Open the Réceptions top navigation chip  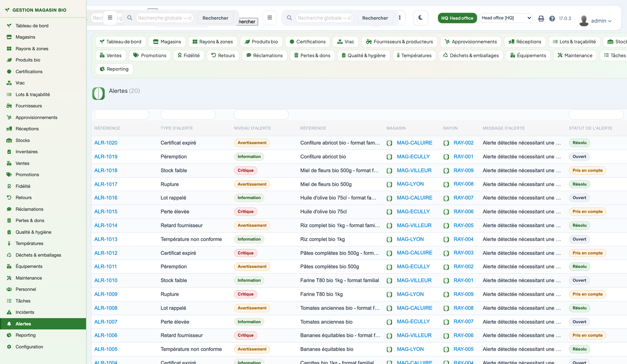pyautogui.click(x=525, y=42)
